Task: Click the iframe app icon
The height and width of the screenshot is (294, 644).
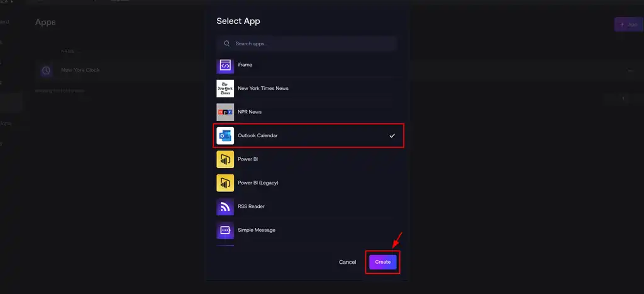Action: [225, 65]
